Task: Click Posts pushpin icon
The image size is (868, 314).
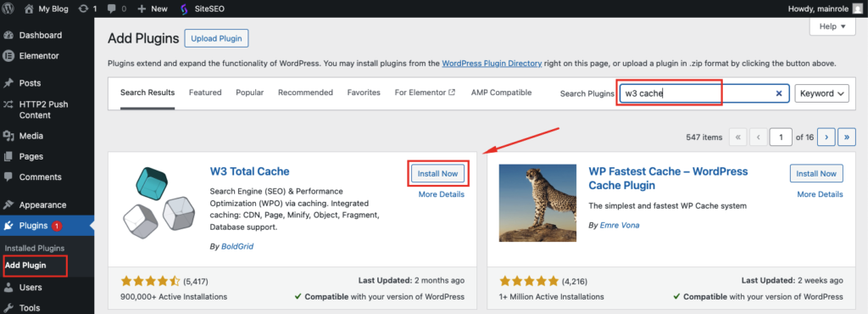Action: click(x=8, y=83)
